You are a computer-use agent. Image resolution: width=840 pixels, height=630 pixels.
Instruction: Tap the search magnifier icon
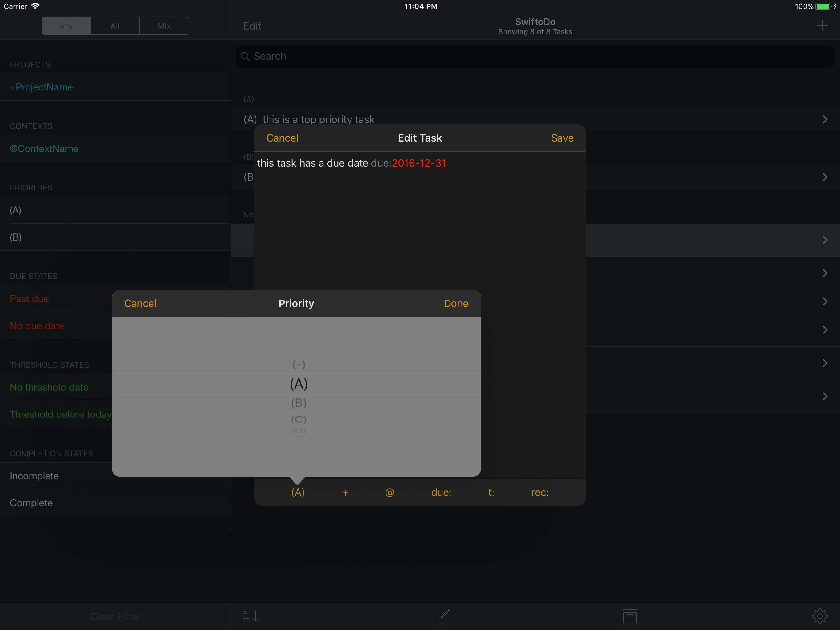[245, 56]
